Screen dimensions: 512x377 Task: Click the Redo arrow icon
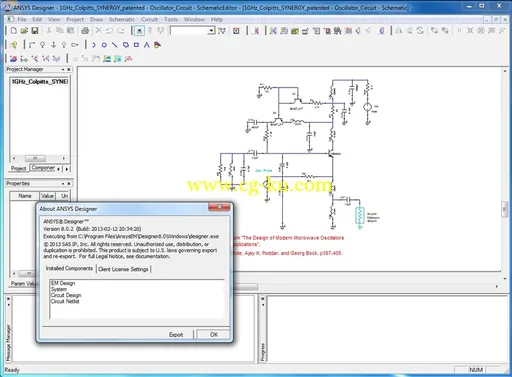tap(120, 31)
